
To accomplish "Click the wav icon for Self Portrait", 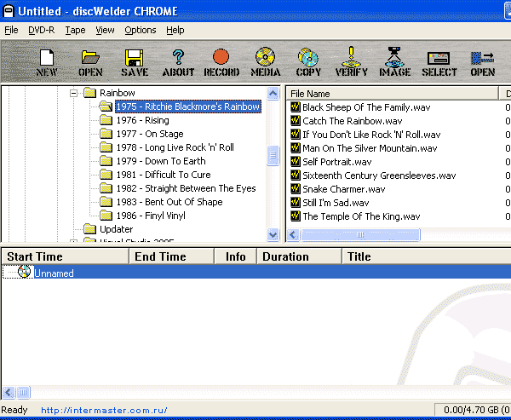I will (x=296, y=161).
